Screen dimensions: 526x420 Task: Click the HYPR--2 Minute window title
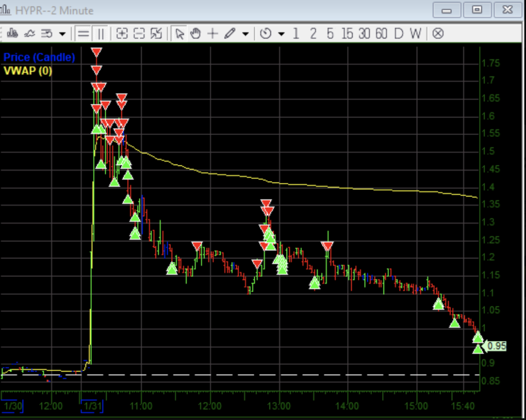tap(54, 11)
